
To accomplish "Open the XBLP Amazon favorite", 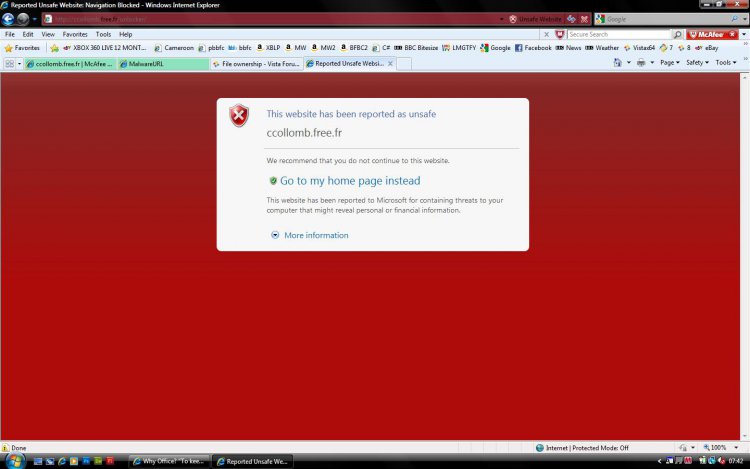I will (268, 48).
